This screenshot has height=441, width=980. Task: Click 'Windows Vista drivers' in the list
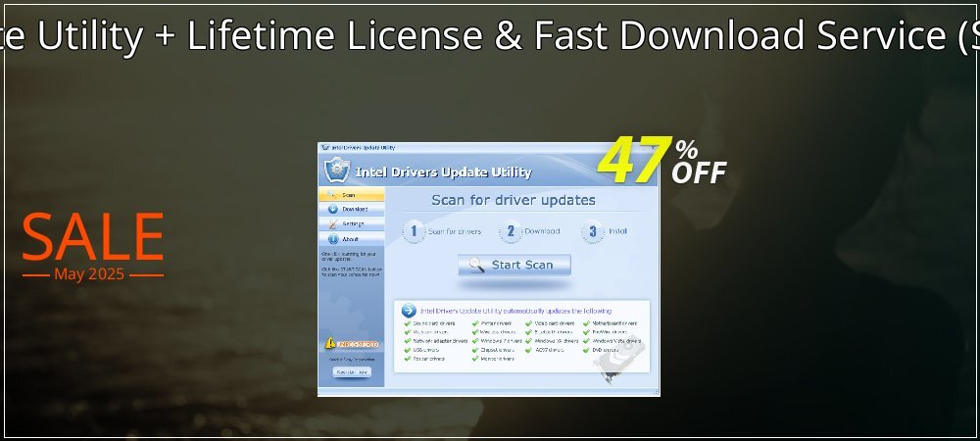[616, 341]
